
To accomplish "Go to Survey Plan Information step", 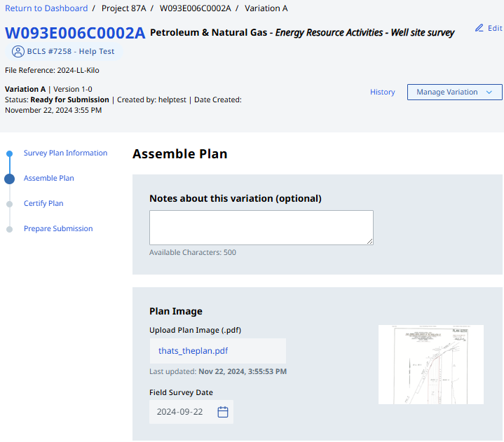I will [x=65, y=153].
